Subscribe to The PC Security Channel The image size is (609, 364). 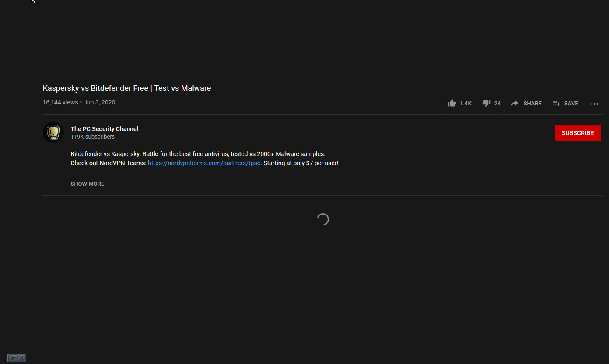pos(577,133)
